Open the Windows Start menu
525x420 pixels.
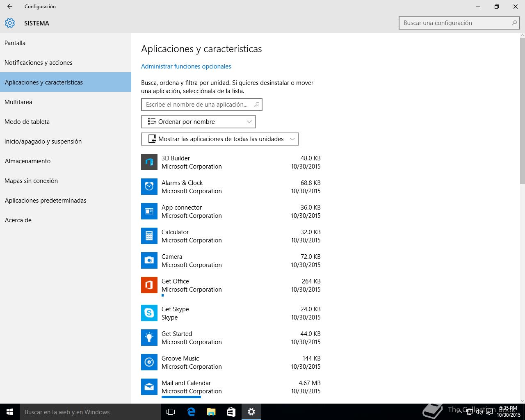coord(10,412)
